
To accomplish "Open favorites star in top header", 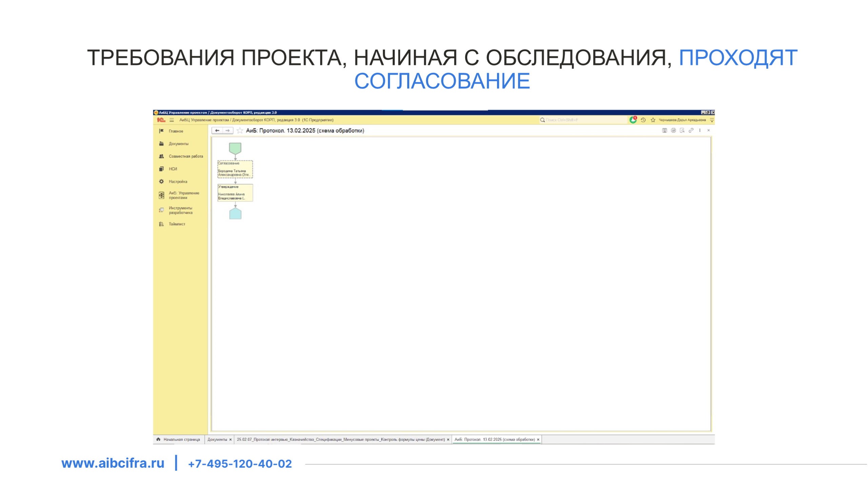I will point(653,120).
